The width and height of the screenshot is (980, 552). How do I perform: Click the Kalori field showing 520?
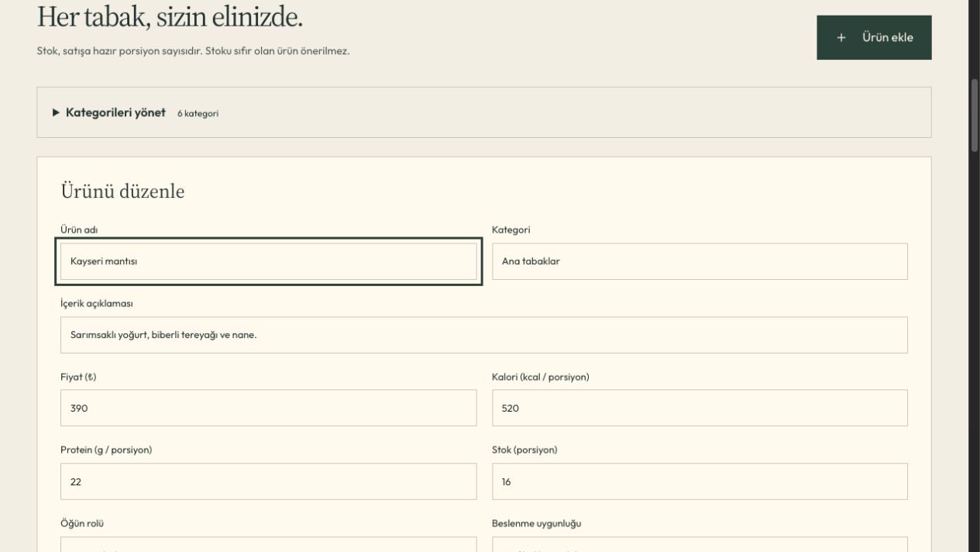[700, 408]
